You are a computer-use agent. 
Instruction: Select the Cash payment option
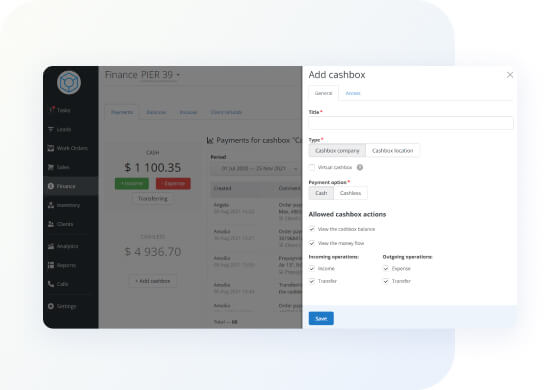coord(321,193)
